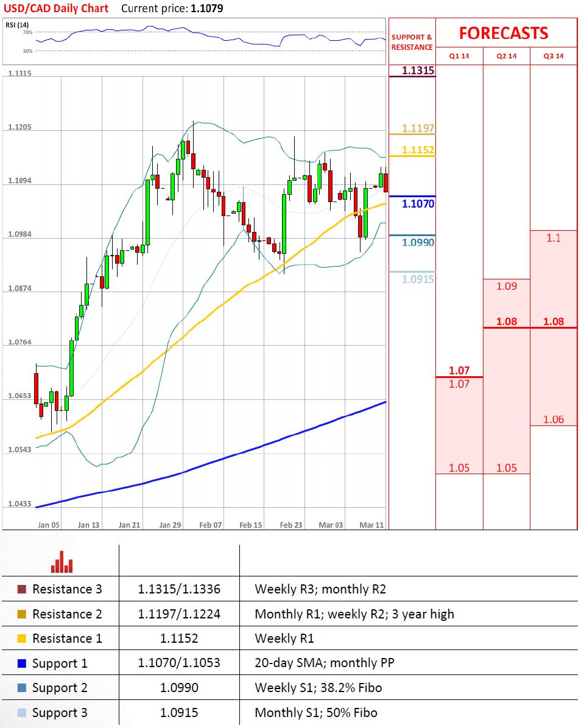Click the FORECASTS heading
The height and width of the screenshot is (728, 584).
pyautogui.click(x=503, y=33)
